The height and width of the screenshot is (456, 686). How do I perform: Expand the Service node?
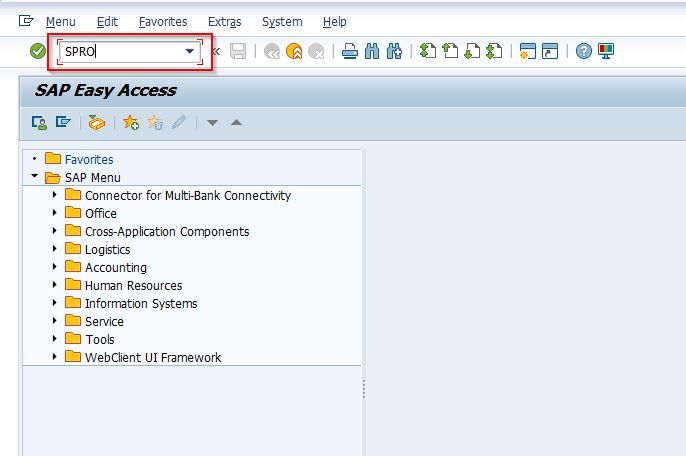54,320
